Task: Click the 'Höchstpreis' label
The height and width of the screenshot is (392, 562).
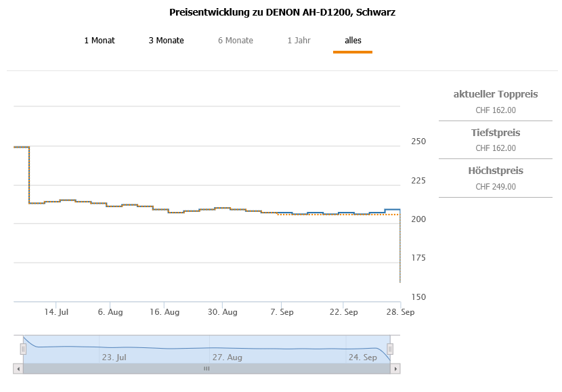Action: pyautogui.click(x=496, y=171)
